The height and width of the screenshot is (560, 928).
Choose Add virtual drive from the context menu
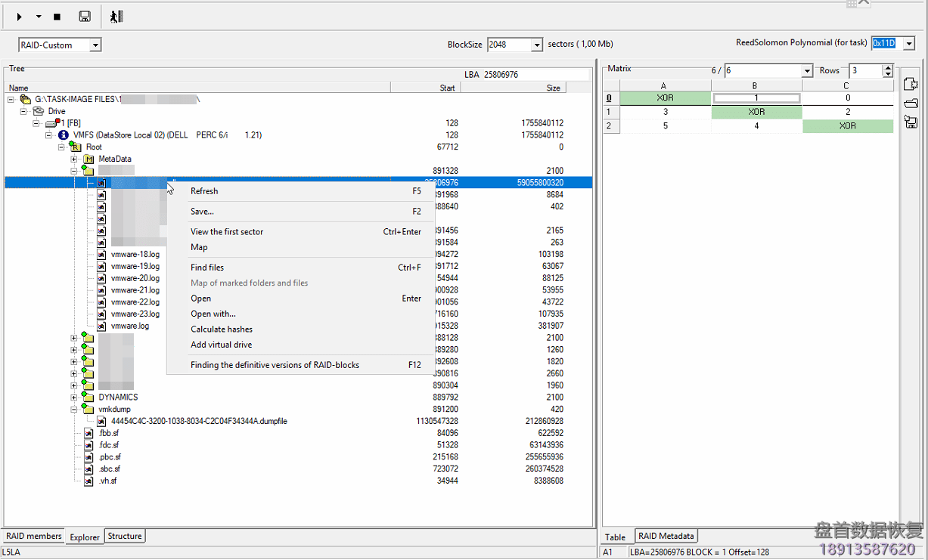[x=301, y=345]
